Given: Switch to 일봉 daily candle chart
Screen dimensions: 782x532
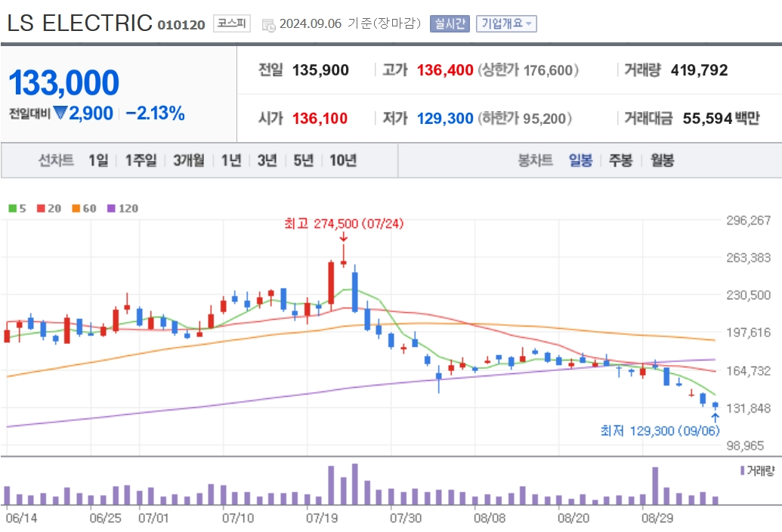Looking at the screenshot, I should click(580, 160).
